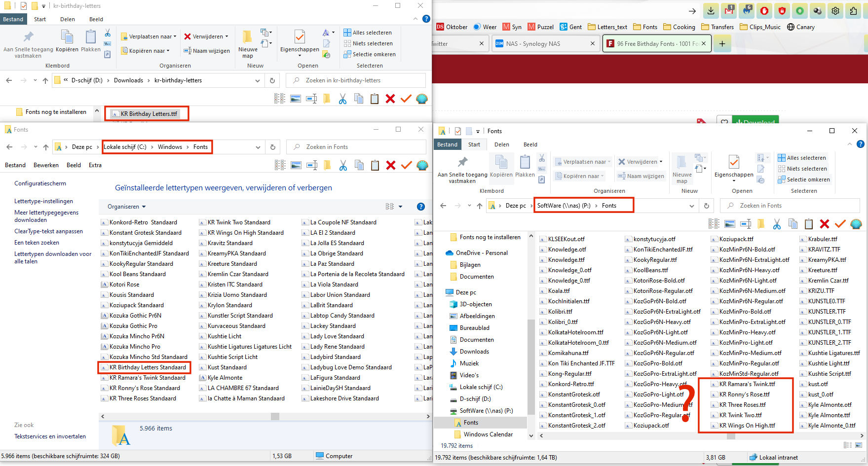The height and width of the screenshot is (466, 868).
Task: Click the browser downloads arrow icon
Action: (711, 11)
